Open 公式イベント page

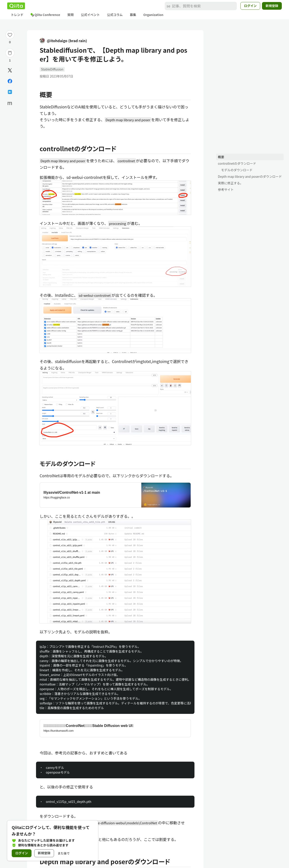tap(90, 15)
